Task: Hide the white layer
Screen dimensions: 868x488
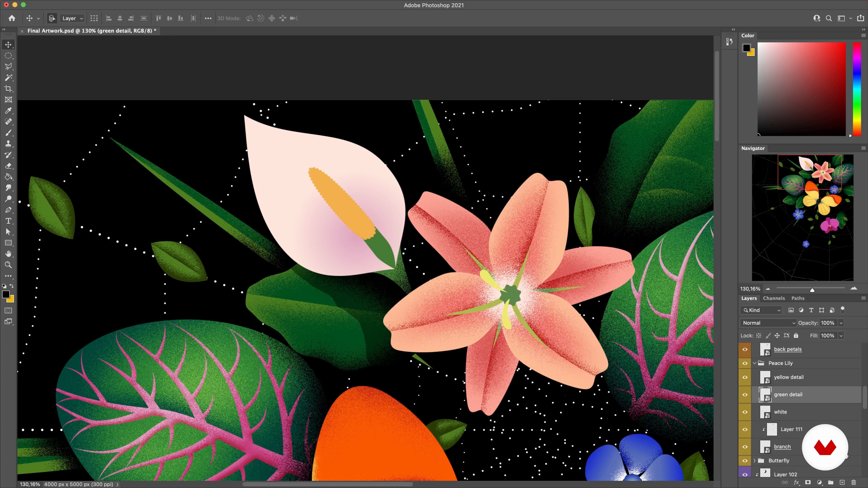Action: point(745,412)
